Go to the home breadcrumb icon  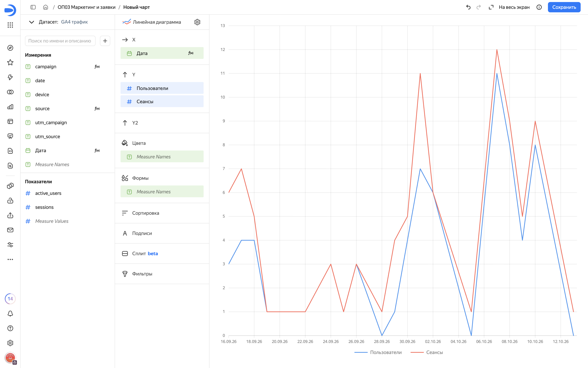tap(45, 7)
